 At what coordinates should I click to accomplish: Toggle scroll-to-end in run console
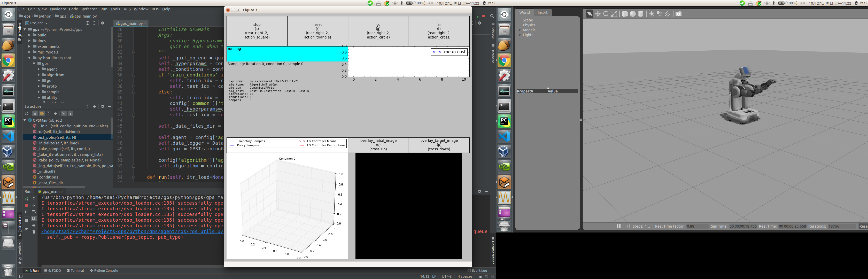34,218
